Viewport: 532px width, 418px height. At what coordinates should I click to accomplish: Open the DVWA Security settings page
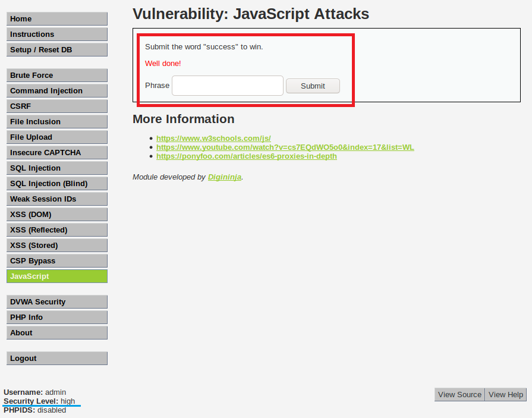click(57, 302)
